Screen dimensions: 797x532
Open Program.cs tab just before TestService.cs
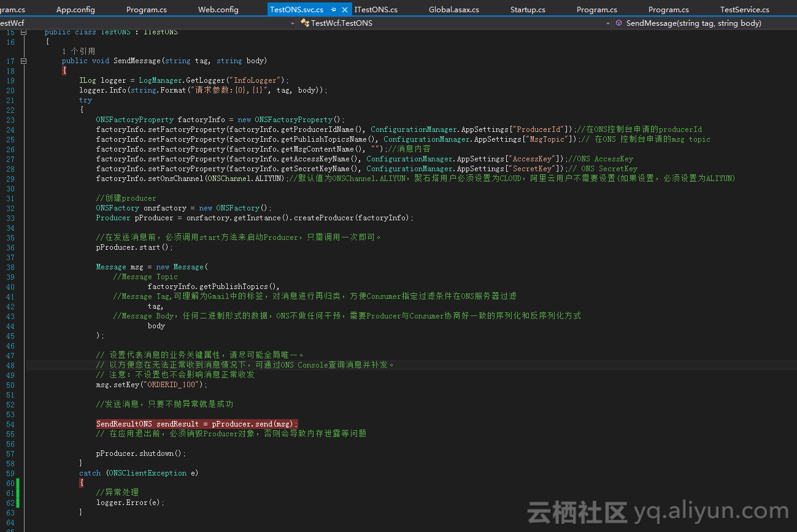[669, 10]
